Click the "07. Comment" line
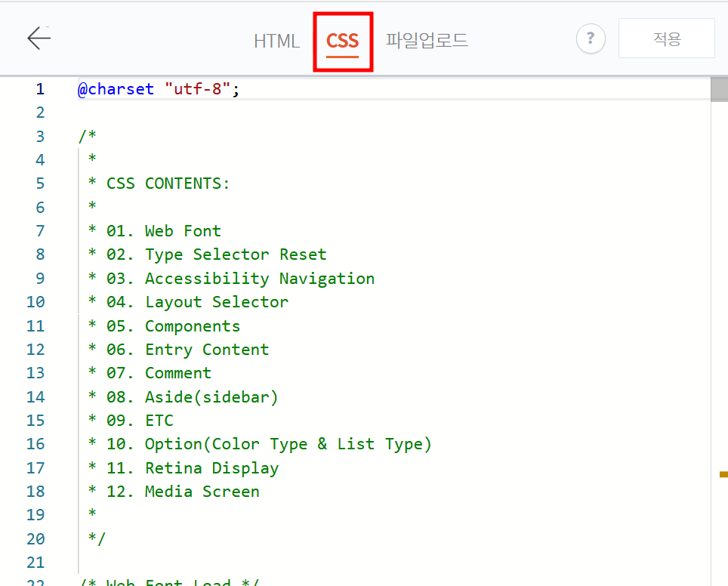728x586 pixels. [150, 373]
